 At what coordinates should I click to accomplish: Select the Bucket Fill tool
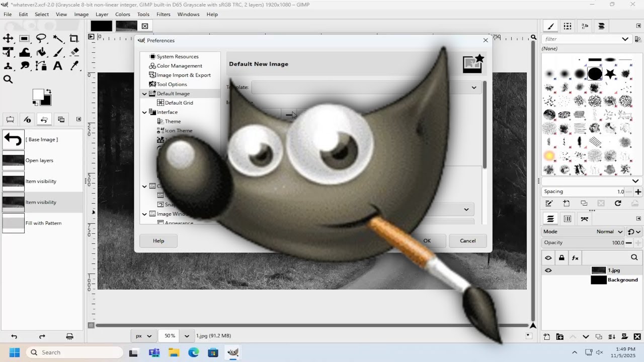41,52
